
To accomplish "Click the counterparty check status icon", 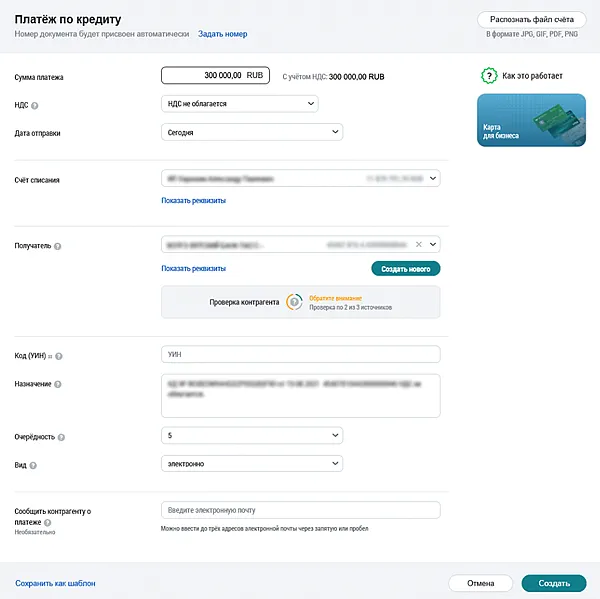I will (x=294, y=301).
